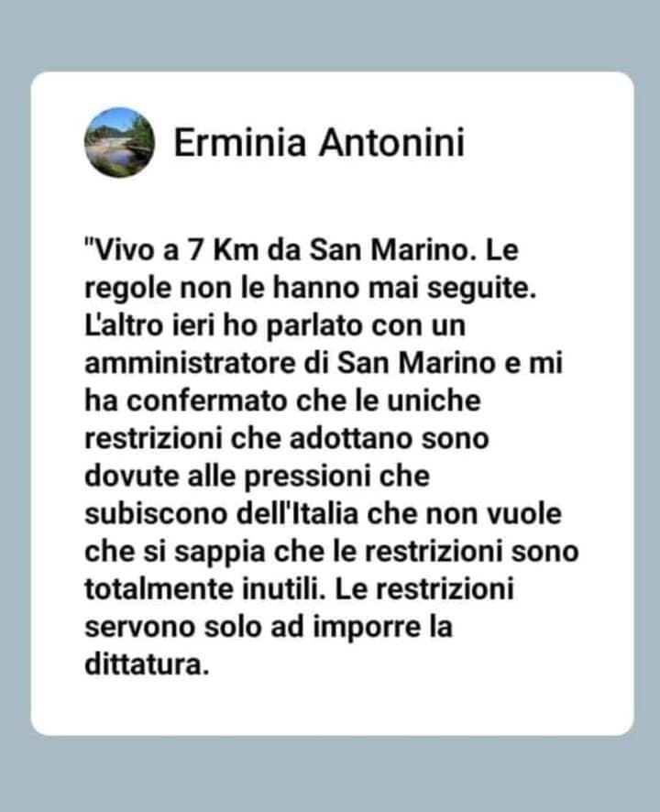Click the line starting "L'altro ieri ho parlato"
The image size is (660, 812).
tap(275, 325)
